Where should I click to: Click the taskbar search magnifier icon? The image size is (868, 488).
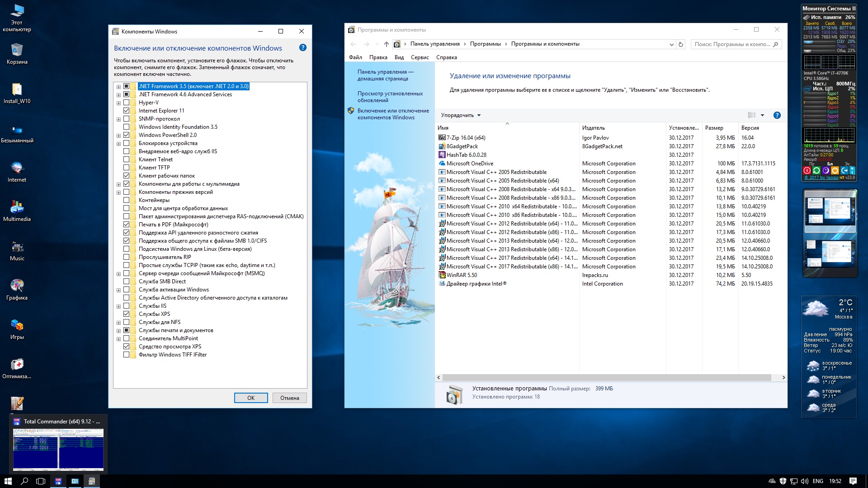(24, 481)
